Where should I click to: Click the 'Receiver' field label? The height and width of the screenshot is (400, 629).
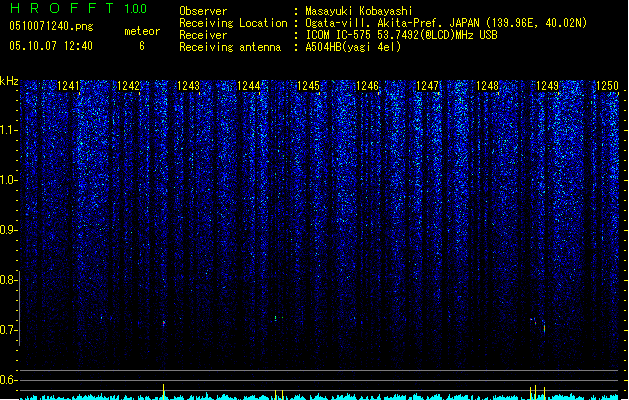click(x=203, y=35)
